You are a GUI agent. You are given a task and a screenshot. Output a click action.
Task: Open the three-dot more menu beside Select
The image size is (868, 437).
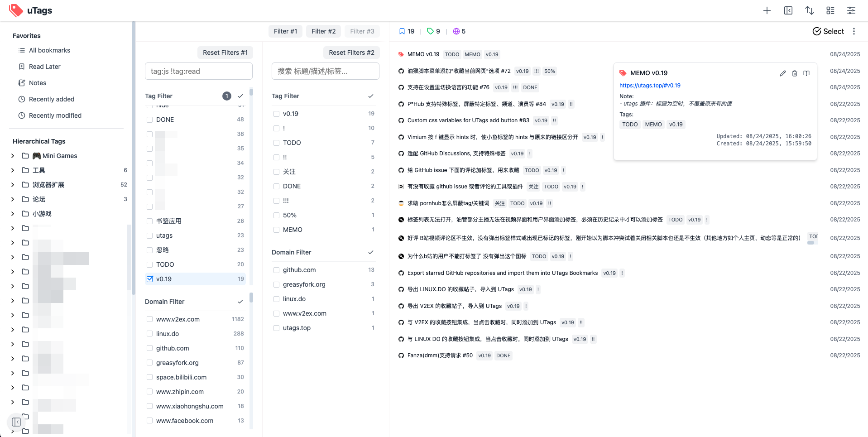[854, 31]
